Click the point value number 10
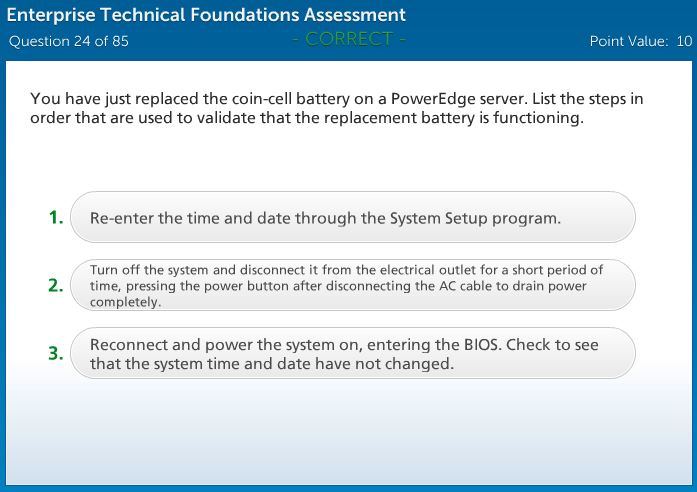The height and width of the screenshot is (492, 697). 684,41
